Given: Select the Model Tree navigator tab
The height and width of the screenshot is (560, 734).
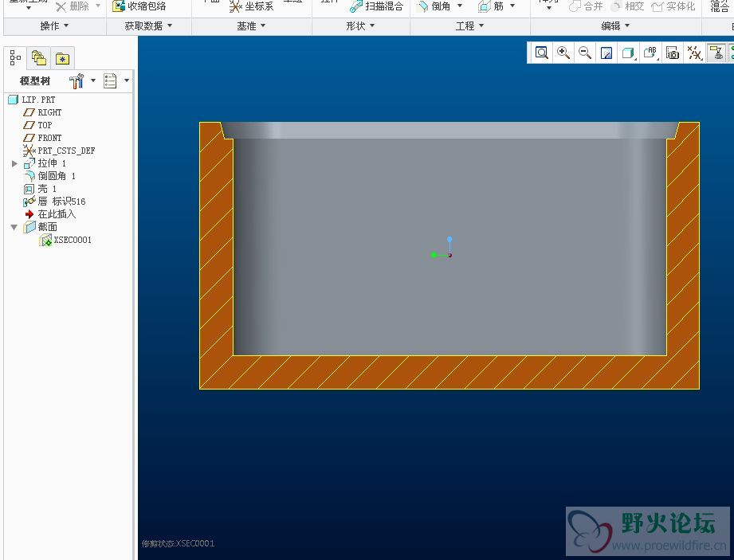Looking at the screenshot, I should (15, 58).
